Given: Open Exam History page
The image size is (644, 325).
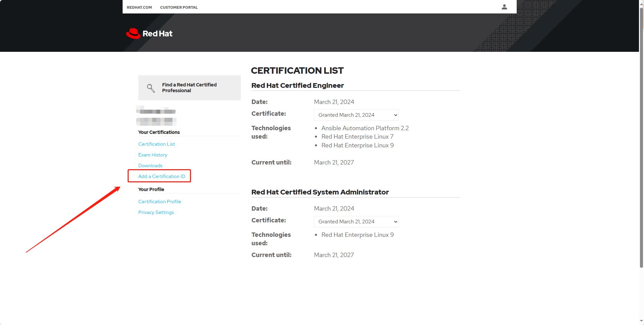Looking at the screenshot, I should pyautogui.click(x=153, y=155).
